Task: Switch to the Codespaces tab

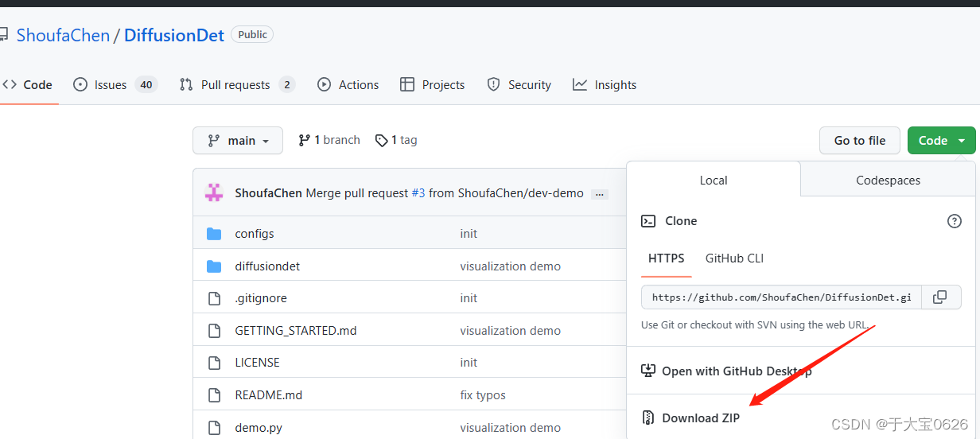Action: 888,181
